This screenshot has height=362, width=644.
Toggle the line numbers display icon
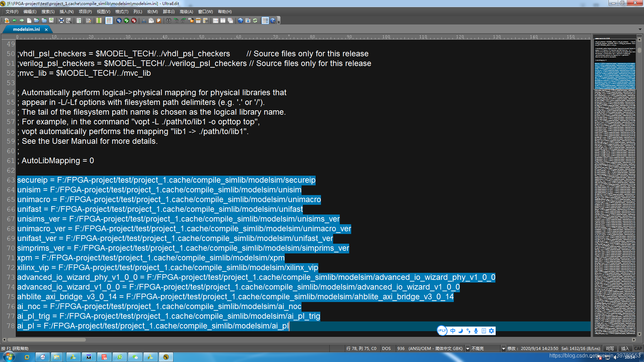coord(109,20)
